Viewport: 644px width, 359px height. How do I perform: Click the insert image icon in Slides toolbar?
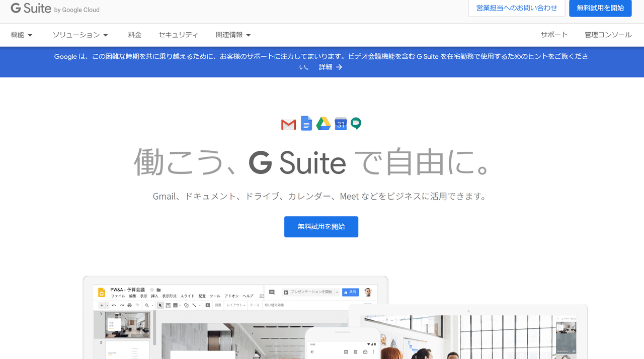[175, 305]
